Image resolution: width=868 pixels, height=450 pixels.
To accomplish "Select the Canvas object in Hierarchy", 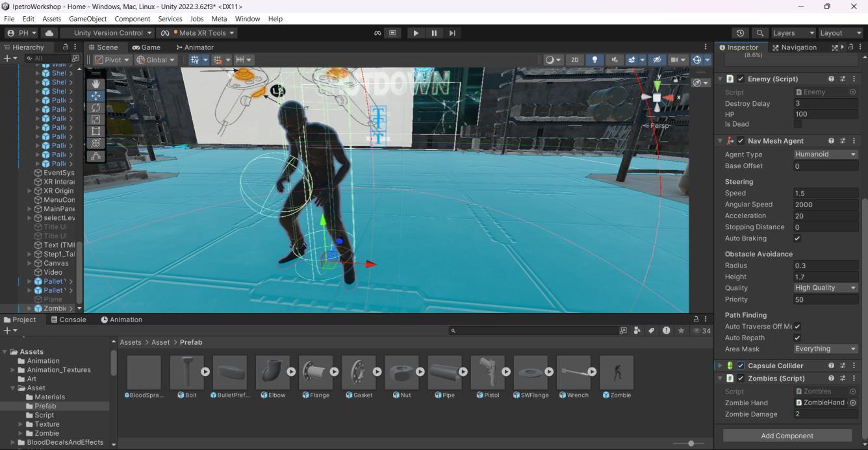I will [x=56, y=263].
